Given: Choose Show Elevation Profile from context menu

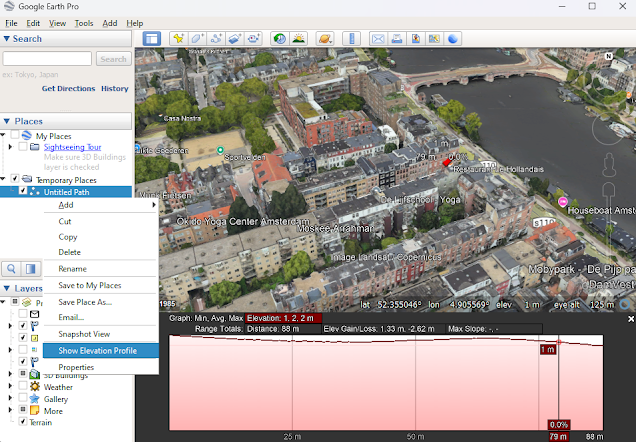Looking at the screenshot, I should point(97,350).
